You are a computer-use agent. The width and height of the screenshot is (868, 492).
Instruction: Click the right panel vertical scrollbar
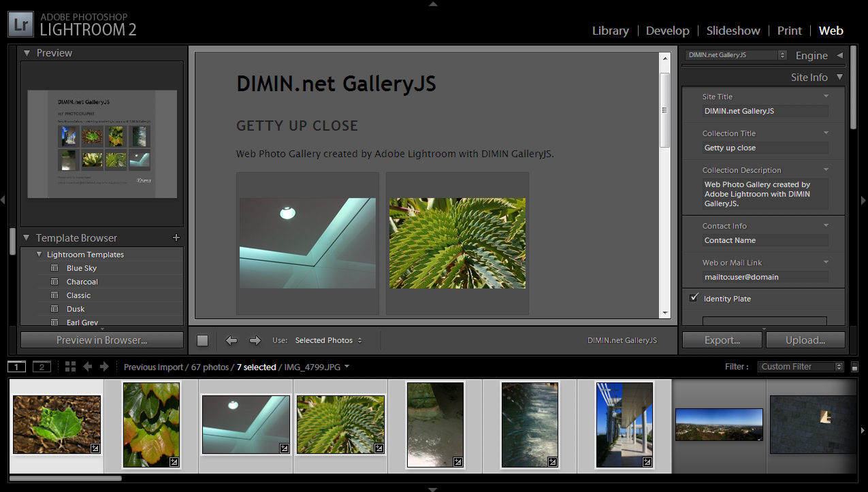[x=853, y=88]
